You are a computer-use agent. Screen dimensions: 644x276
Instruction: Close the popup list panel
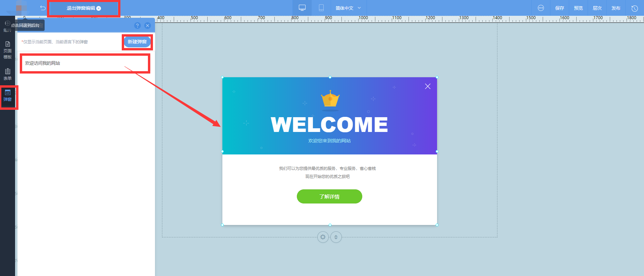[148, 26]
